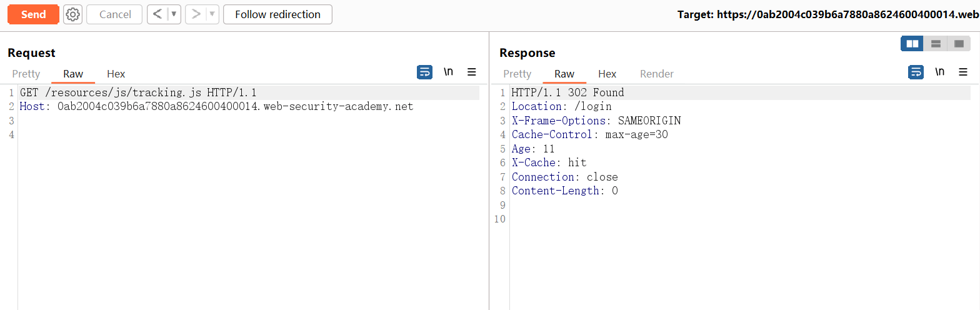Show non-printable characters in the Request panel
980x310 pixels.
(x=448, y=72)
